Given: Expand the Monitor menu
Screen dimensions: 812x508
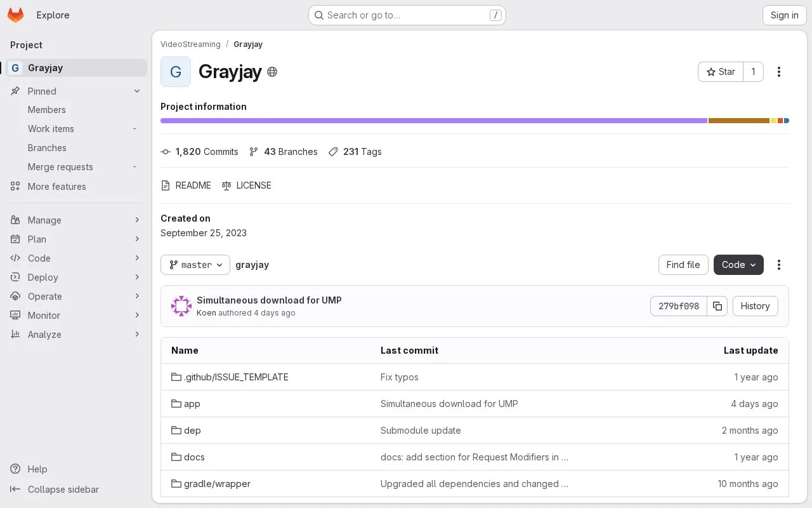Looking at the screenshot, I should 76,316.
